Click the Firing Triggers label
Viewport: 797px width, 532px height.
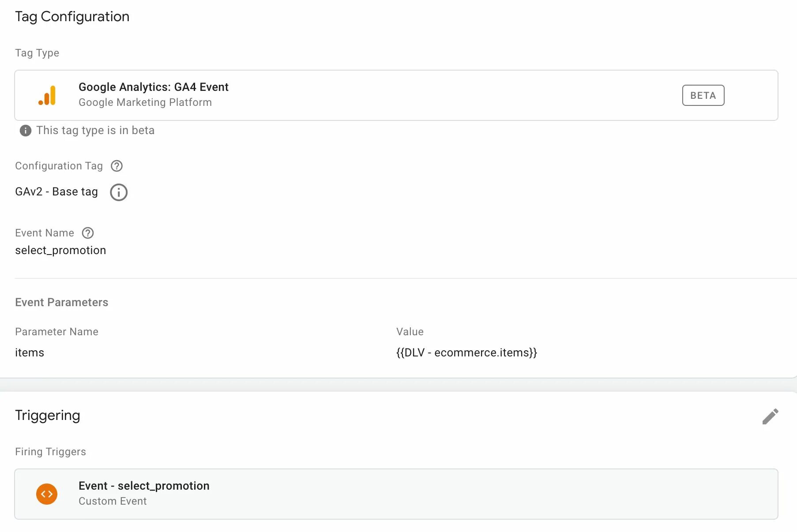(x=50, y=452)
